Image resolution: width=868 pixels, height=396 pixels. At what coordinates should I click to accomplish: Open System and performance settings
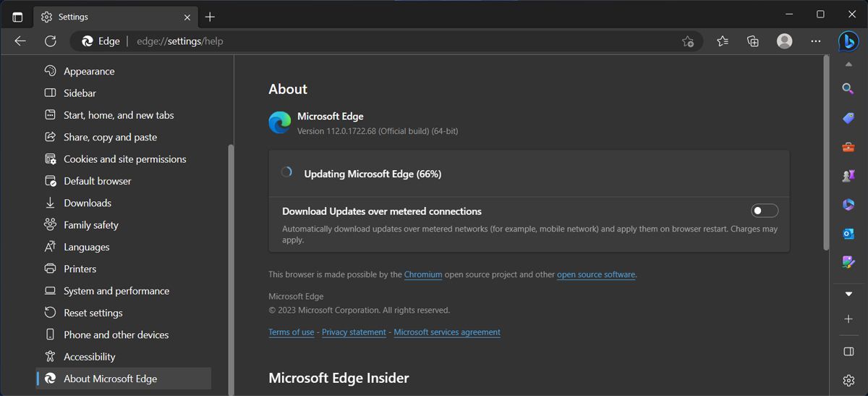(124, 290)
